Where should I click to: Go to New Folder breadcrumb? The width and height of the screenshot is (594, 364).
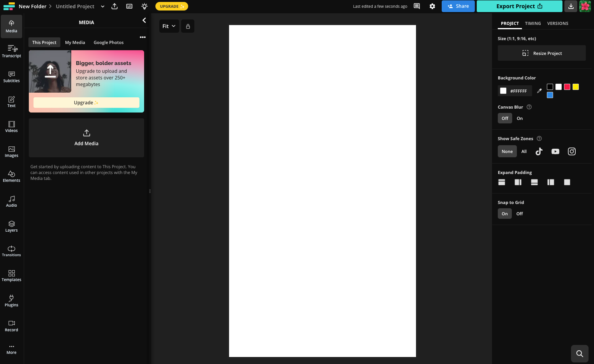pyautogui.click(x=32, y=6)
